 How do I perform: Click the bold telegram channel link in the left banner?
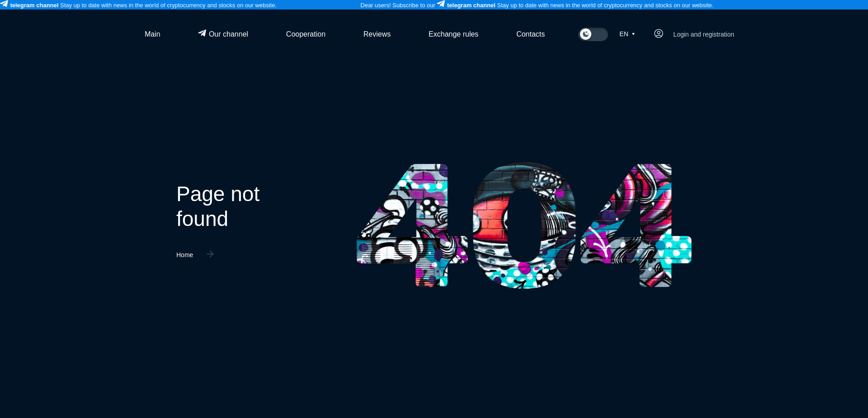tap(34, 5)
